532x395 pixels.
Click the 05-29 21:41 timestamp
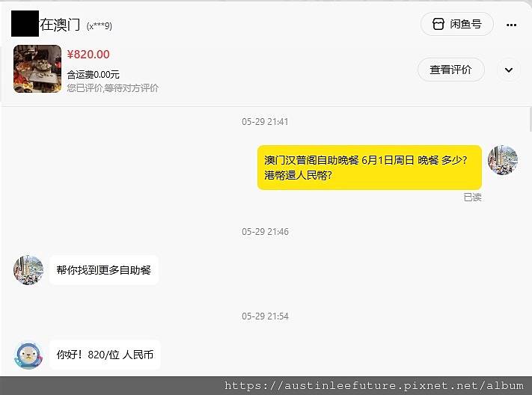pyautogui.click(x=265, y=122)
